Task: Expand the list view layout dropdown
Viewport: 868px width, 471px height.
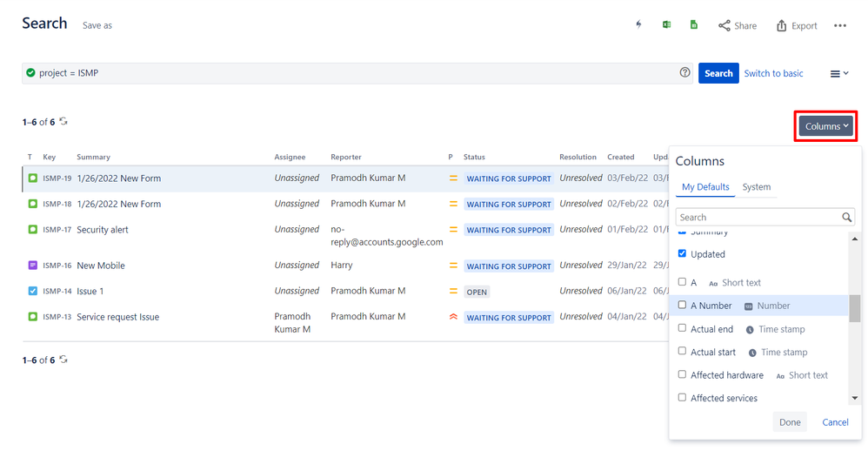Action: [838, 74]
